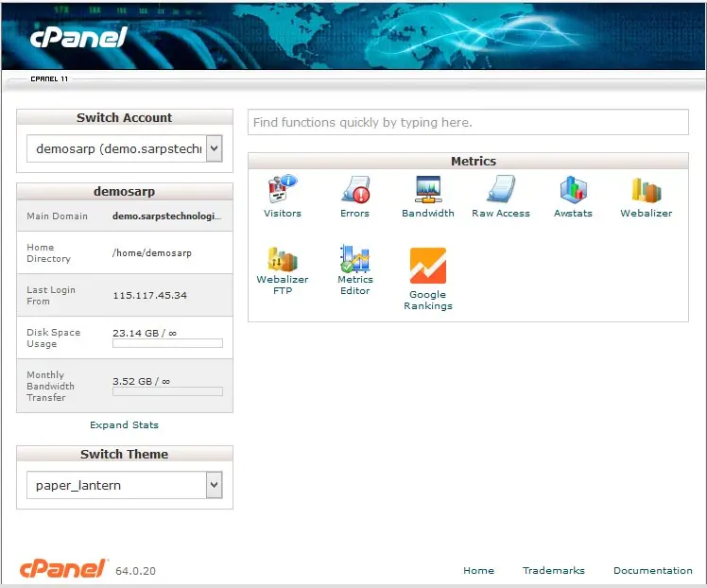
Task: Select the 3.52 GB bandwidth value
Action: (x=141, y=382)
